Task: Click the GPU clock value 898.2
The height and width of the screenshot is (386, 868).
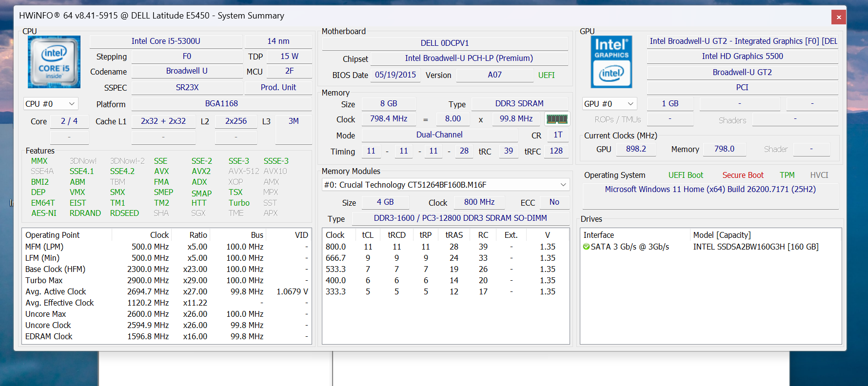Action: coord(636,149)
